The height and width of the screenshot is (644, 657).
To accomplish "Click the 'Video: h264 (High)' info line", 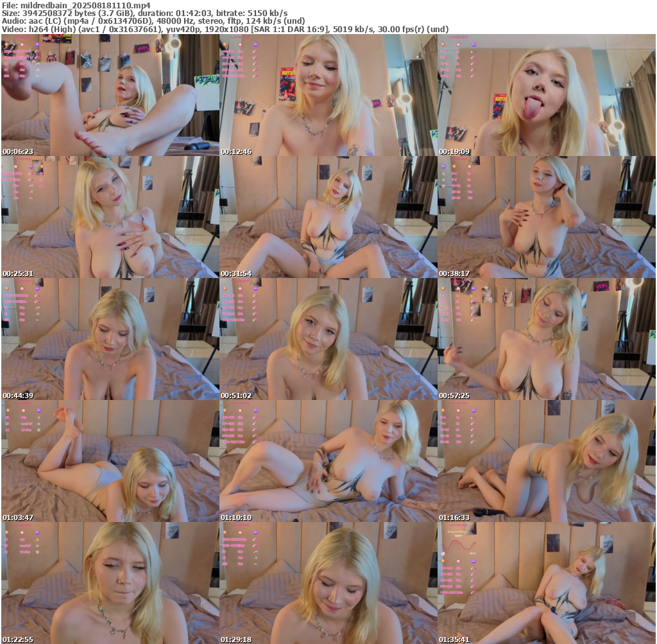I will (225, 29).
